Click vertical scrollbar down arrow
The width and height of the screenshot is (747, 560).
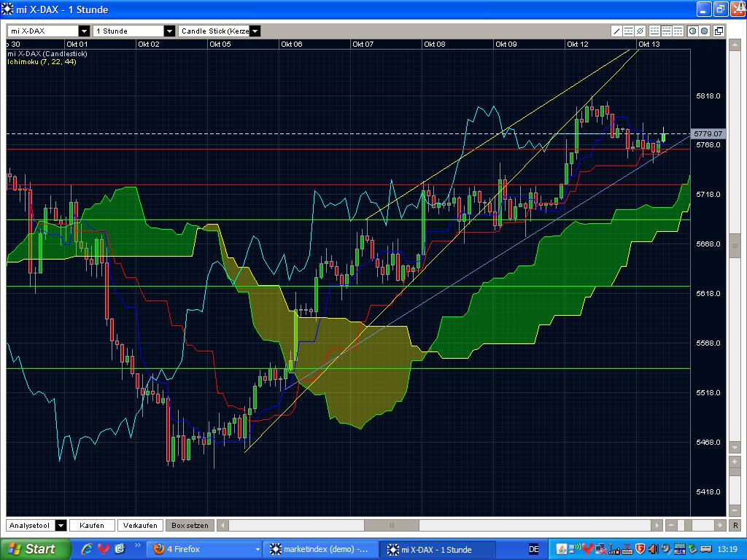click(x=734, y=448)
